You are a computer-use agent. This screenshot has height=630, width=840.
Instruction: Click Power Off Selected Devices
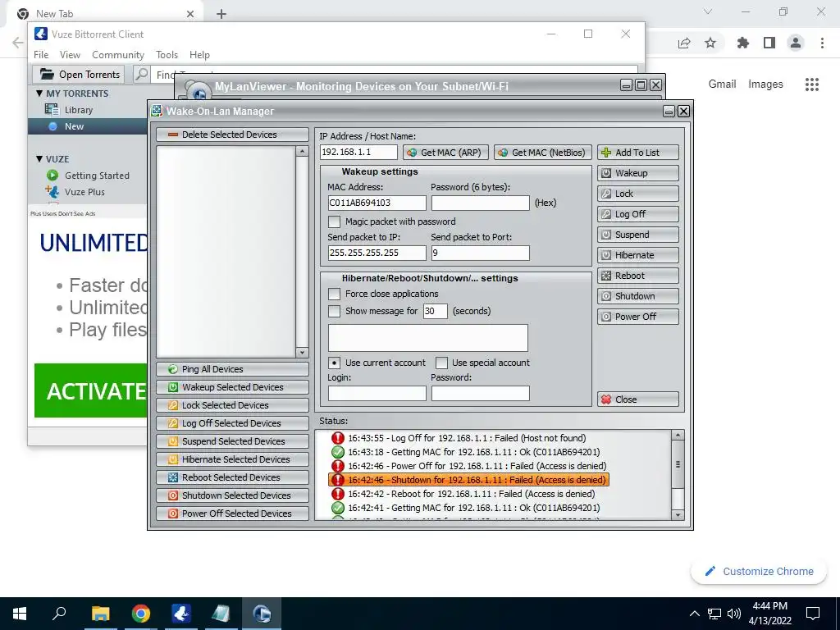click(232, 514)
